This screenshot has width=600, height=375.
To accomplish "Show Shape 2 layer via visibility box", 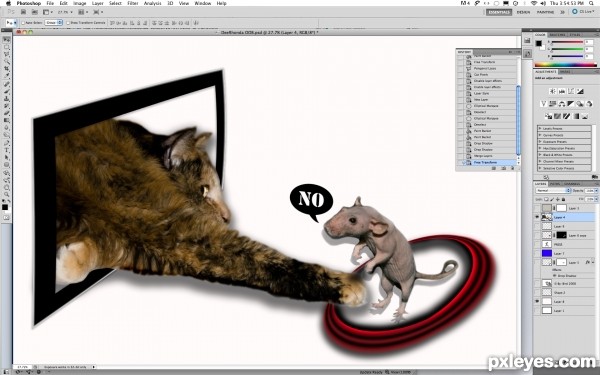I will [x=537, y=292].
